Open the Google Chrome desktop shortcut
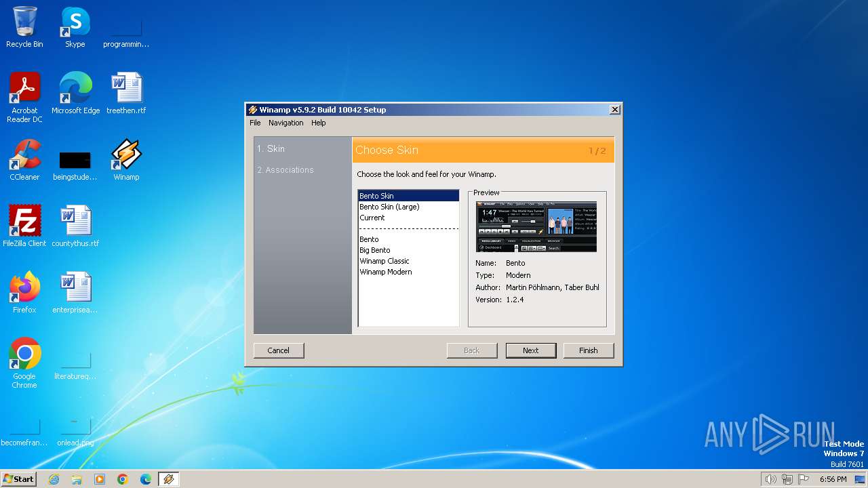The height and width of the screenshot is (488, 868). pyautogui.click(x=24, y=364)
